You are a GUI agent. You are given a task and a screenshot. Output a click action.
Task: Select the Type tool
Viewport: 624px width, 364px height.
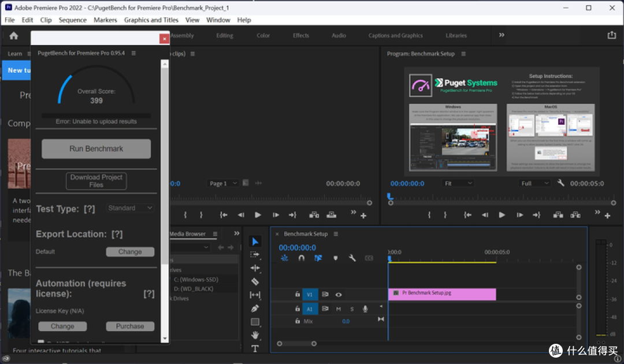point(255,348)
